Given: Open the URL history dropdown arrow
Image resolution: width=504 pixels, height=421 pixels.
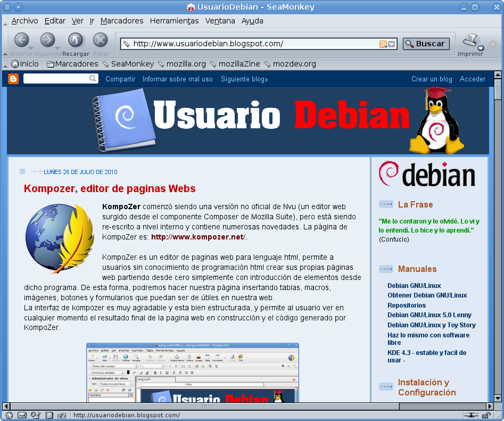Looking at the screenshot, I should (392, 44).
